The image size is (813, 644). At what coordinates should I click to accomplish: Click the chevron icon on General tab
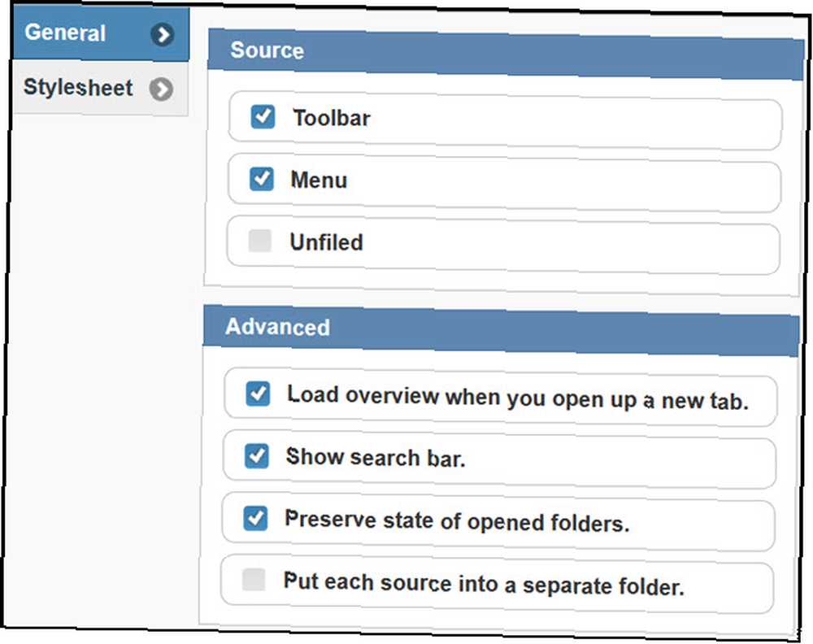coord(163,35)
